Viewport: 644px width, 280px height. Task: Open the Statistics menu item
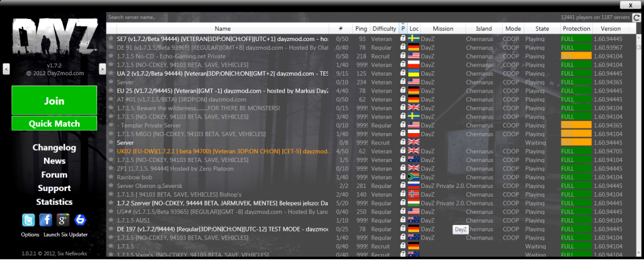pos(54,202)
